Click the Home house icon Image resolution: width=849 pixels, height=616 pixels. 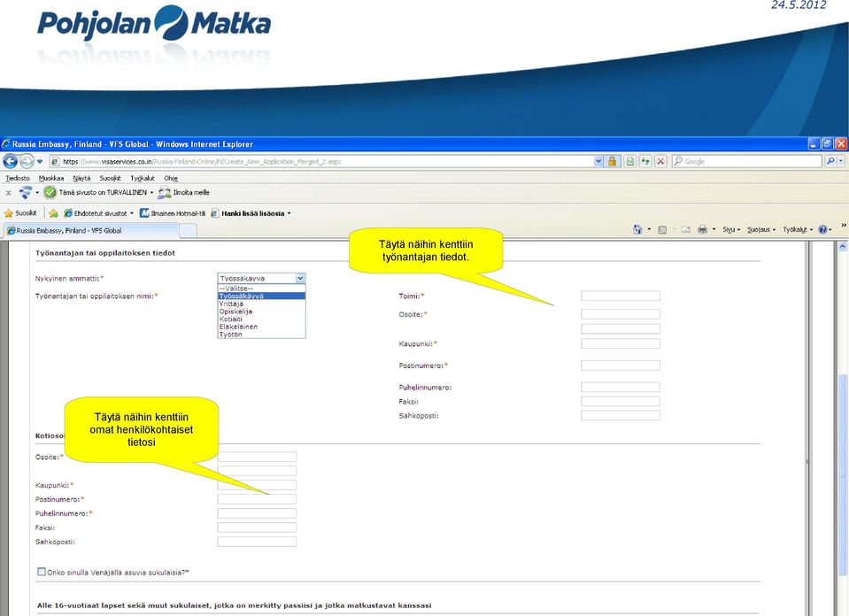click(x=637, y=229)
